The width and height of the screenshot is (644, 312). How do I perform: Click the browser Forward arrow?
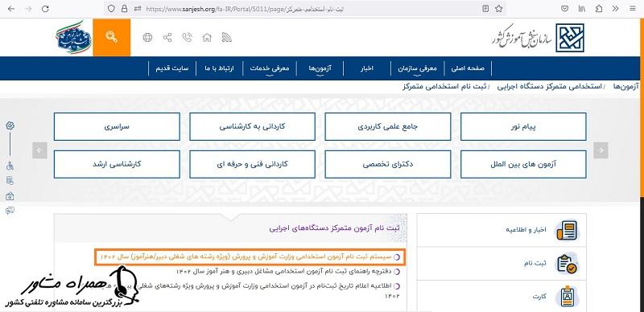(x=28, y=9)
